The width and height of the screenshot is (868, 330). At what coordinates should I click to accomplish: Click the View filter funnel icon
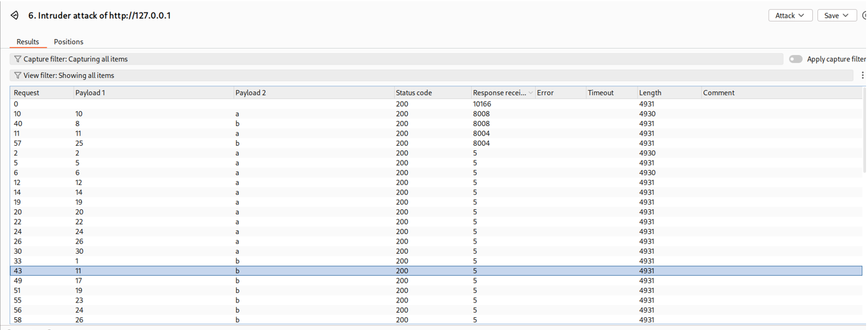[17, 75]
